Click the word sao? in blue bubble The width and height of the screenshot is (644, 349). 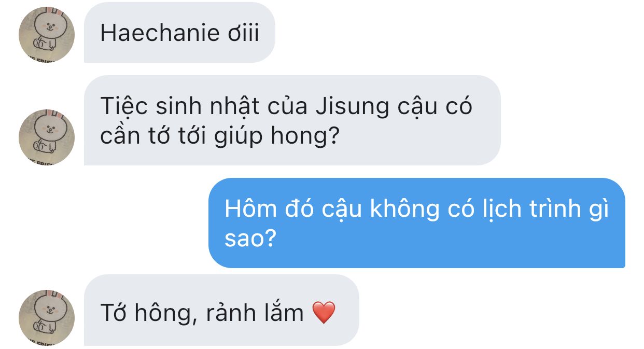250,239
